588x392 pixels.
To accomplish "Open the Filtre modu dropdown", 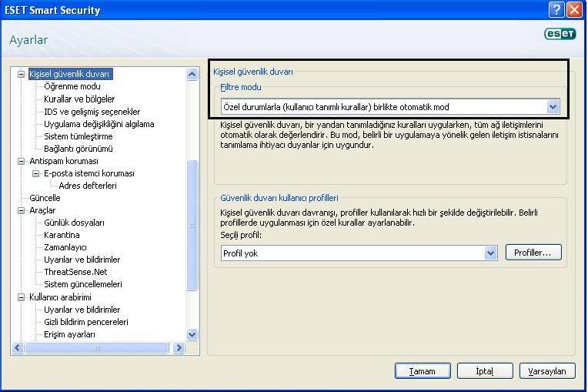I will point(553,107).
